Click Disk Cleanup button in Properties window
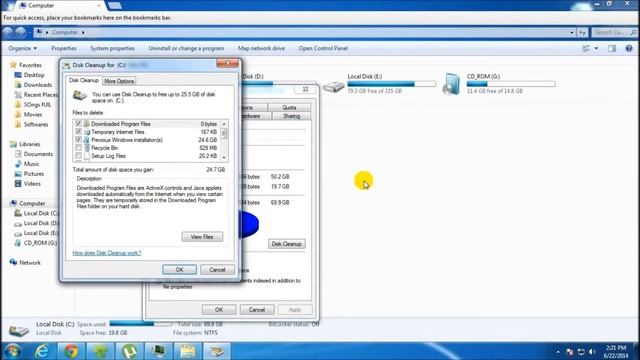 [287, 244]
